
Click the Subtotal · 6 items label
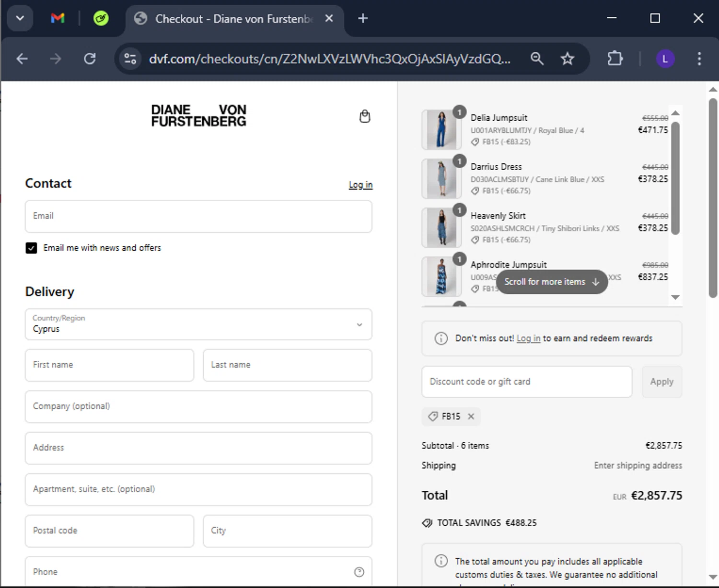pyautogui.click(x=455, y=446)
